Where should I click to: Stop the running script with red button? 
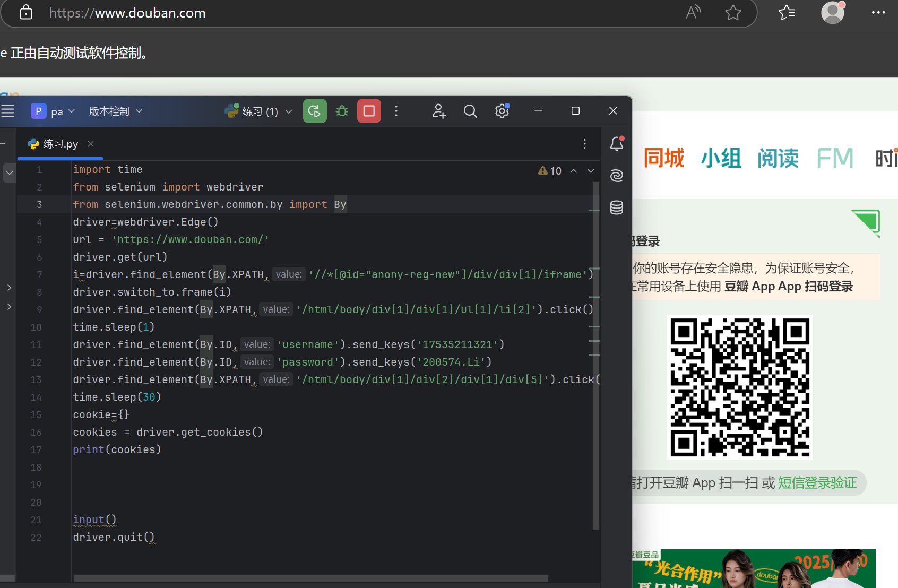(x=369, y=111)
